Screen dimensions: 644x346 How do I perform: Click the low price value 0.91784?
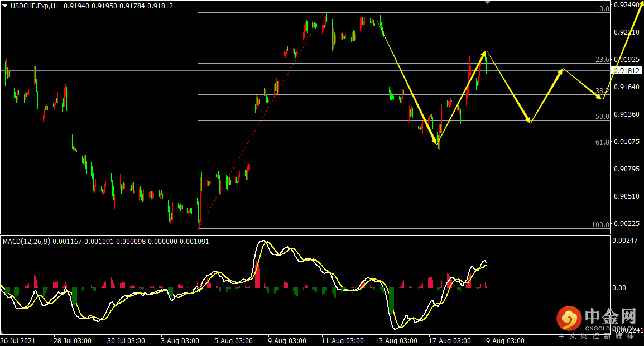pyautogui.click(x=132, y=6)
